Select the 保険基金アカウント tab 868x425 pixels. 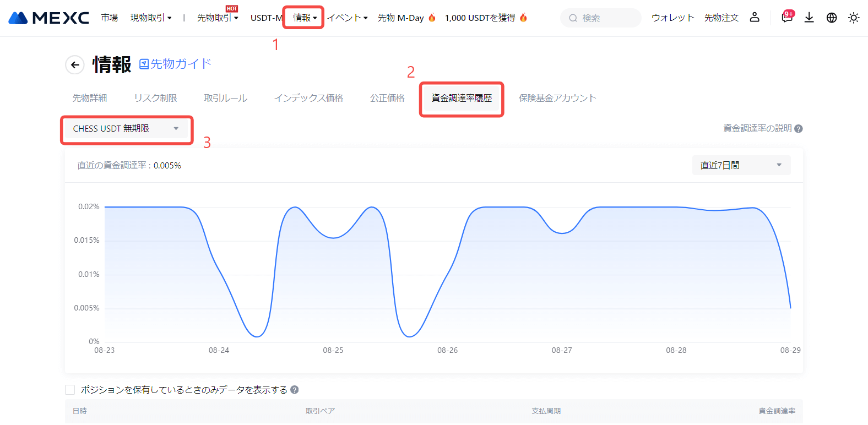(557, 98)
